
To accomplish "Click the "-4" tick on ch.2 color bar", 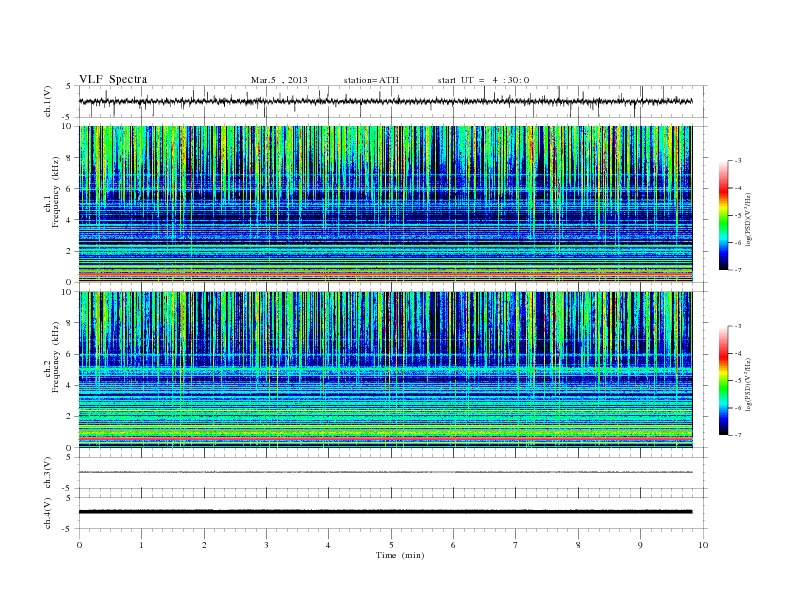I will [x=738, y=353].
